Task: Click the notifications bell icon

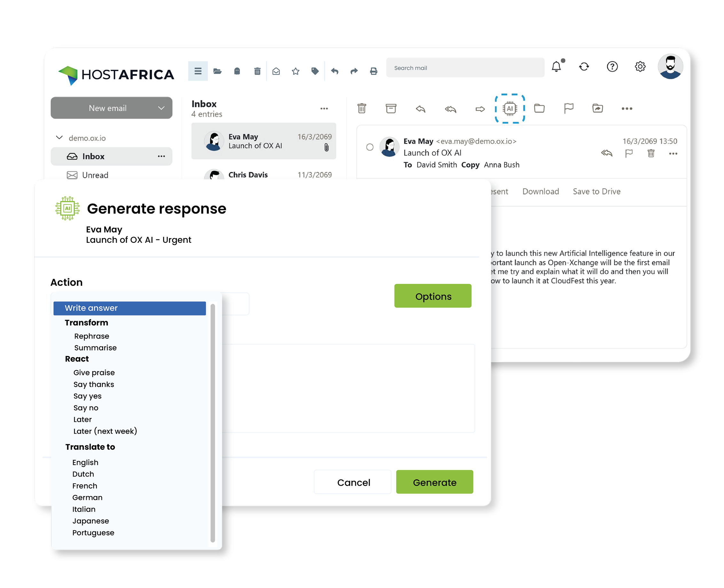Action: 556,67
